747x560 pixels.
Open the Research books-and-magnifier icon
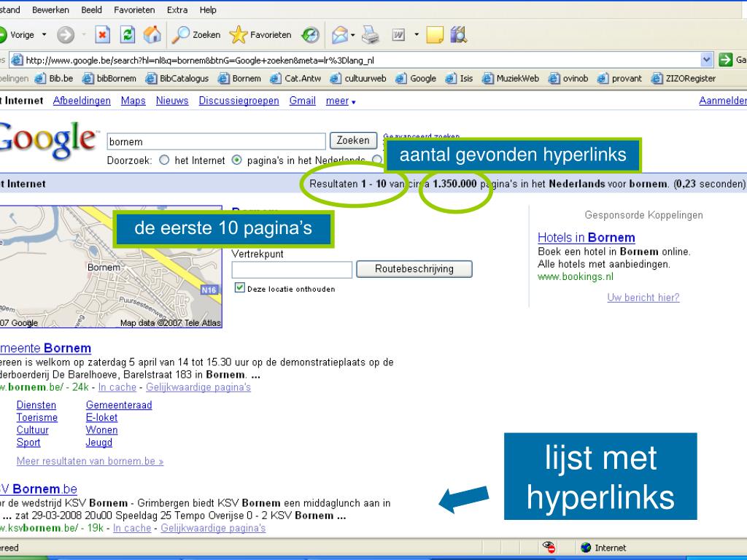[x=458, y=35]
